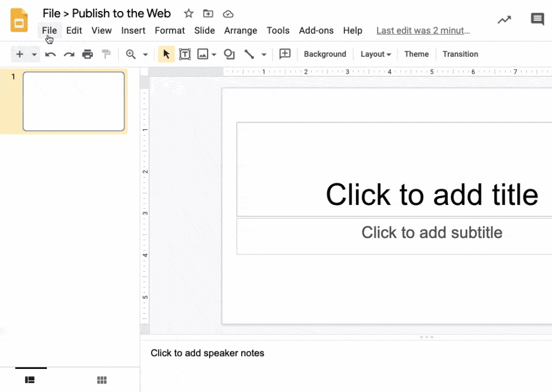
Task: Click into the speaker notes area
Action: pyautogui.click(x=346, y=366)
